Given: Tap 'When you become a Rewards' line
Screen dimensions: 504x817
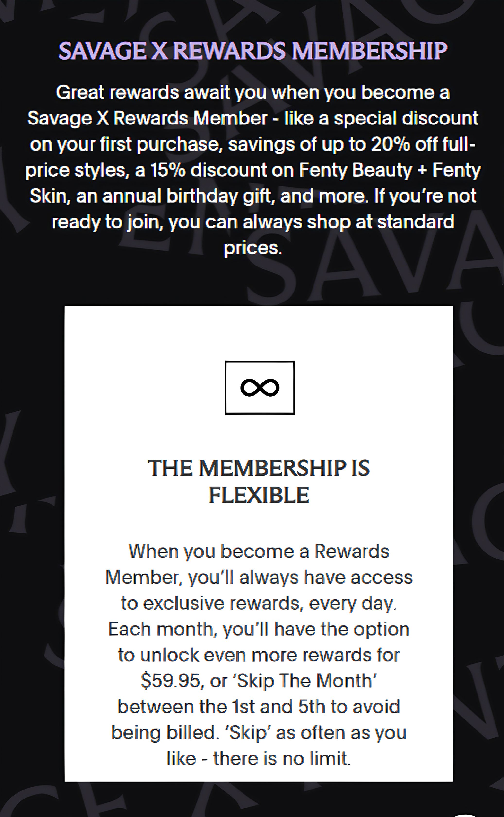Looking at the screenshot, I should click(x=259, y=551).
